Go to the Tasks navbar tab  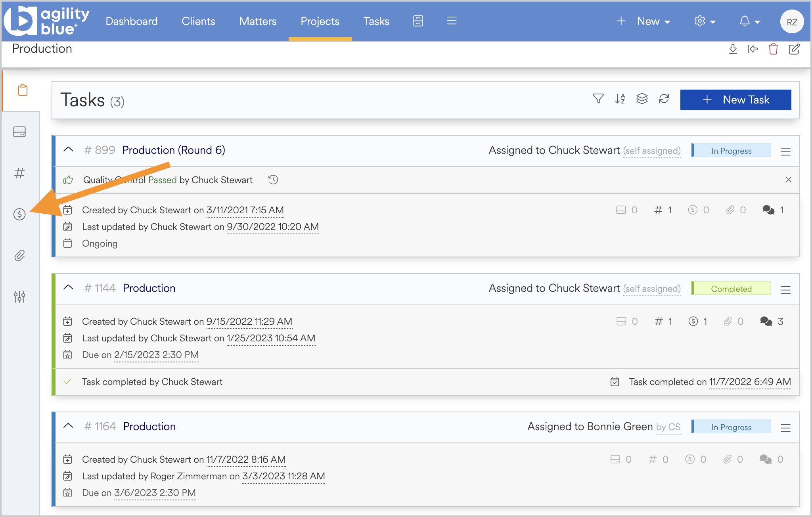pos(376,21)
